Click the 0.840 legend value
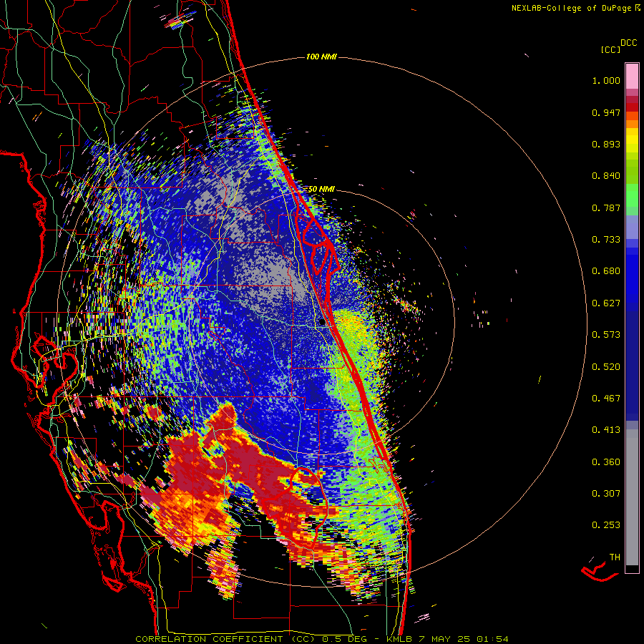Viewport: 644px width, 644px height. (x=606, y=176)
